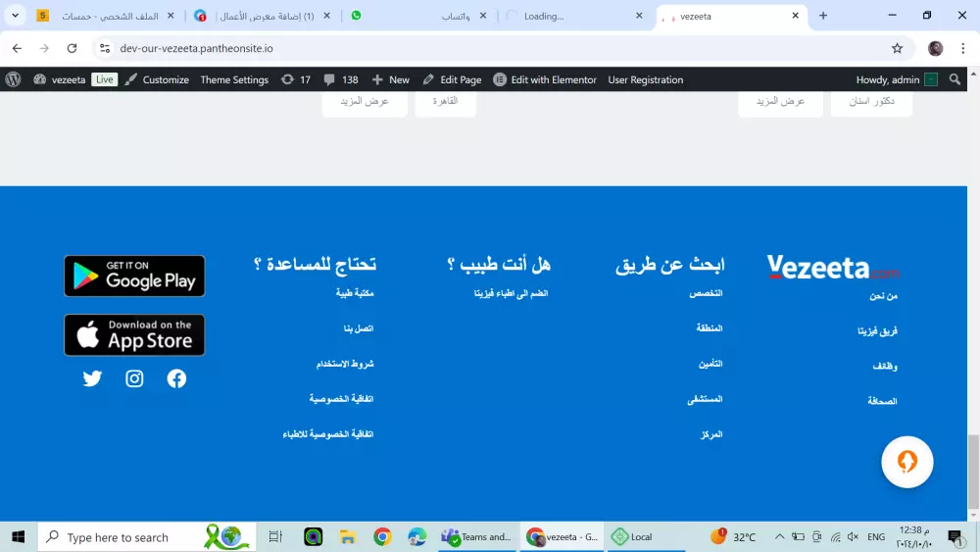Viewport: 980px width, 552px height.
Task: Open Theme Settings in admin bar
Action: (x=234, y=79)
